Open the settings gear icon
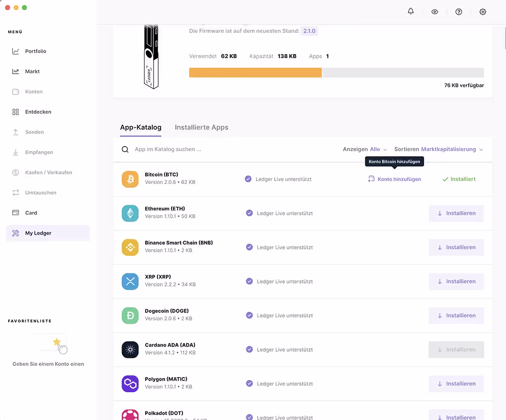Image resolution: width=506 pixels, height=420 pixels. 482,12
